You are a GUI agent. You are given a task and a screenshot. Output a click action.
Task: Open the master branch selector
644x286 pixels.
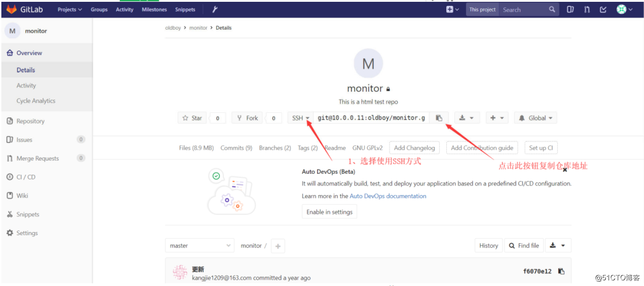(200, 245)
